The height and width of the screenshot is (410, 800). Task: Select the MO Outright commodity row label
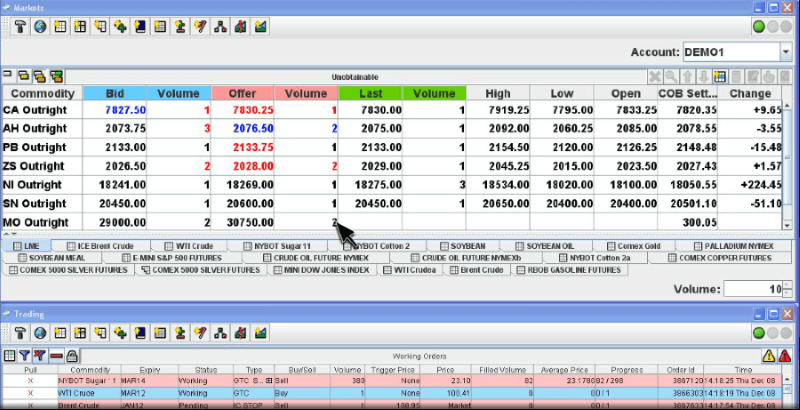tap(36, 222)
